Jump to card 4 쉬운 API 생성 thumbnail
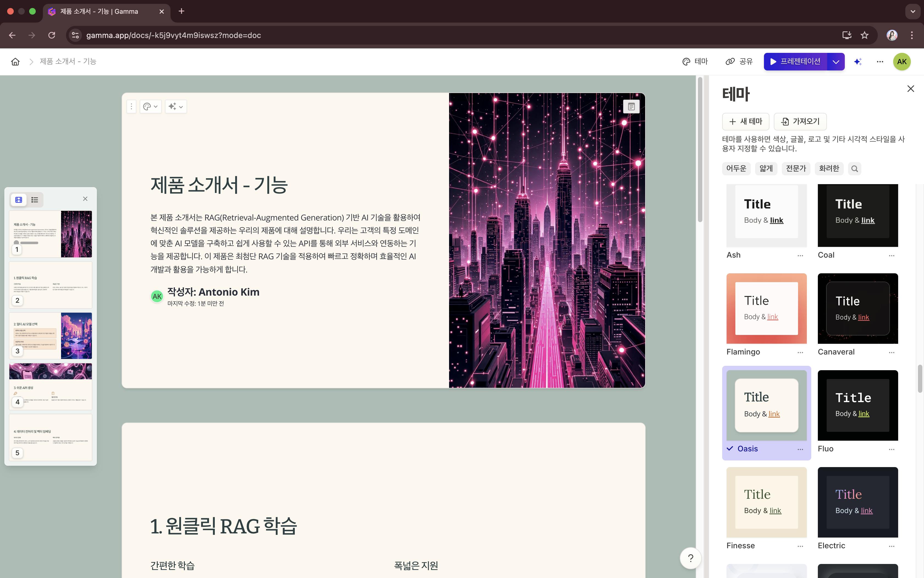 [x=50, y=386]
